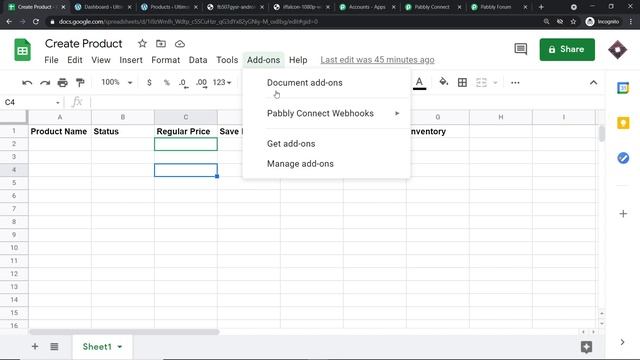Open the Edit menu
This screenshot has width=640, height=360.
(75, 60)
